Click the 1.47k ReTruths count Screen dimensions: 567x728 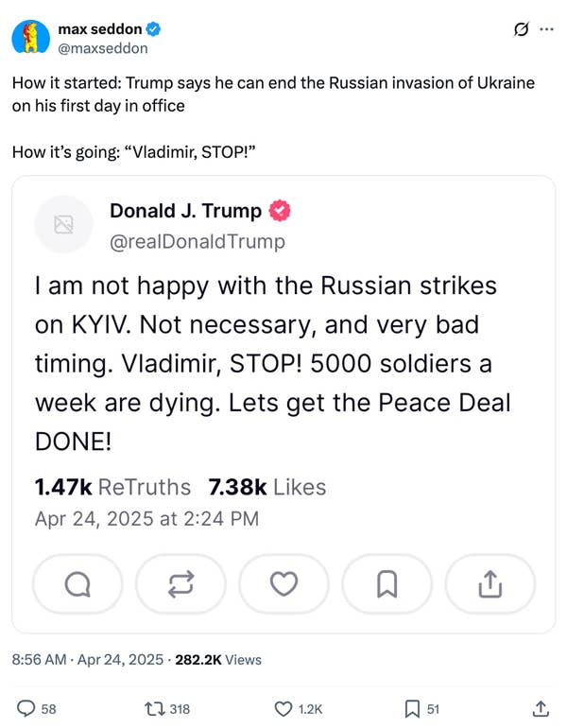coord(112,487)
